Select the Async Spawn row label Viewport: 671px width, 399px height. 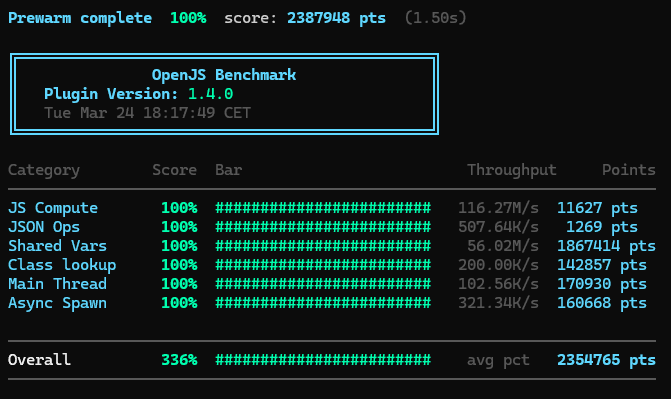click(57, 304)
